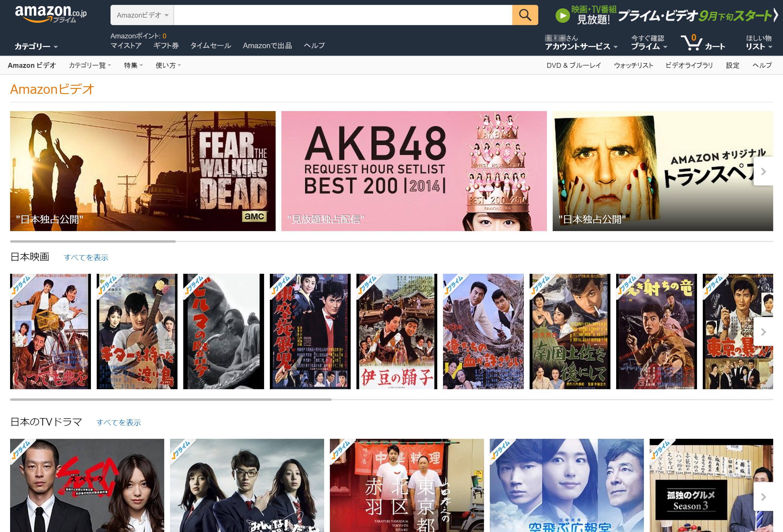Open the 東京の暴れん坊 movie poster

point(738,331)
